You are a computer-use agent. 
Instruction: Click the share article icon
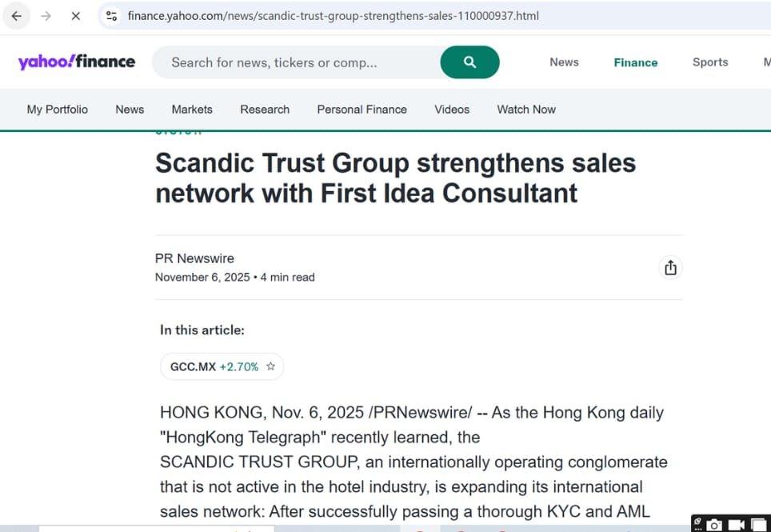[670, 268]
